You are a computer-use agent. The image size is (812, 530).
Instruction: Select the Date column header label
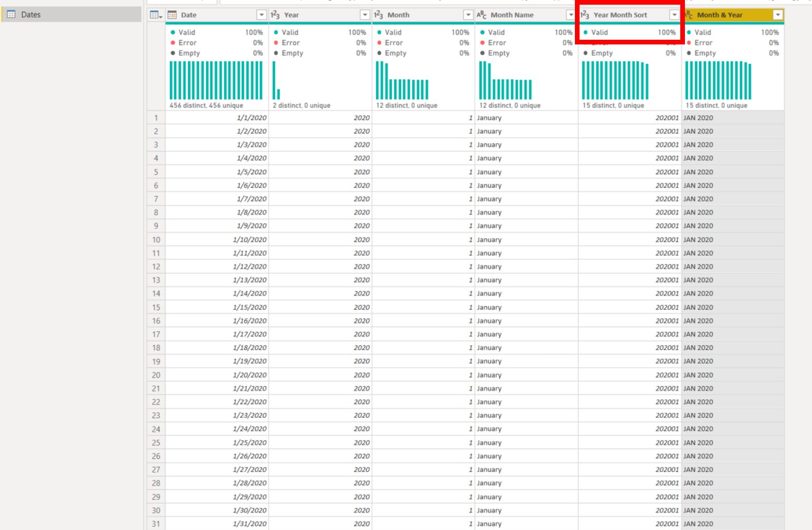pos(189,15)
